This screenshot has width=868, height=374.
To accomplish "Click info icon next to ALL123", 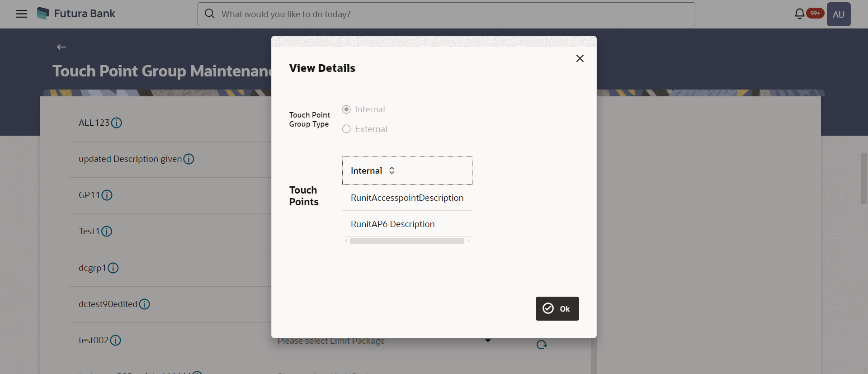I will pos(117,123).
